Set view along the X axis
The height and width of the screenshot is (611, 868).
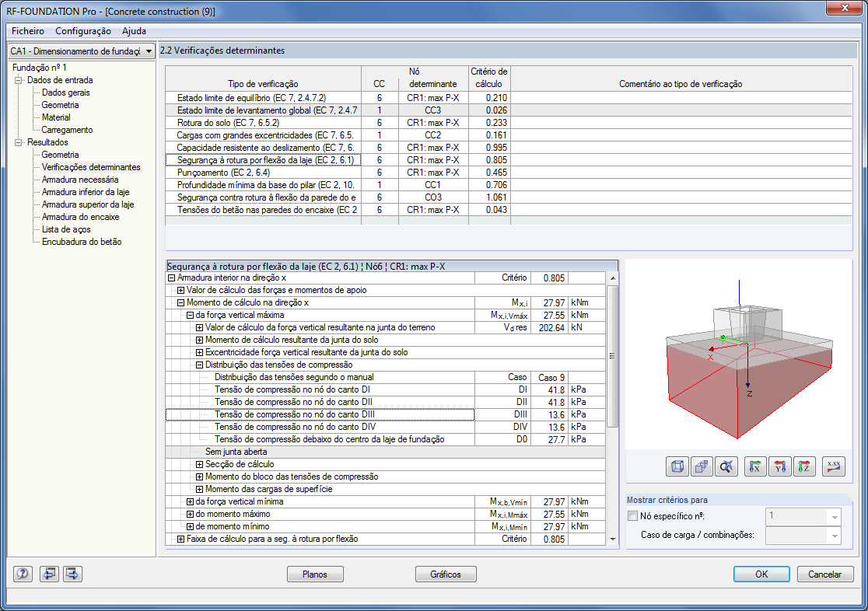pyautogui.click(x=756, y=466)
